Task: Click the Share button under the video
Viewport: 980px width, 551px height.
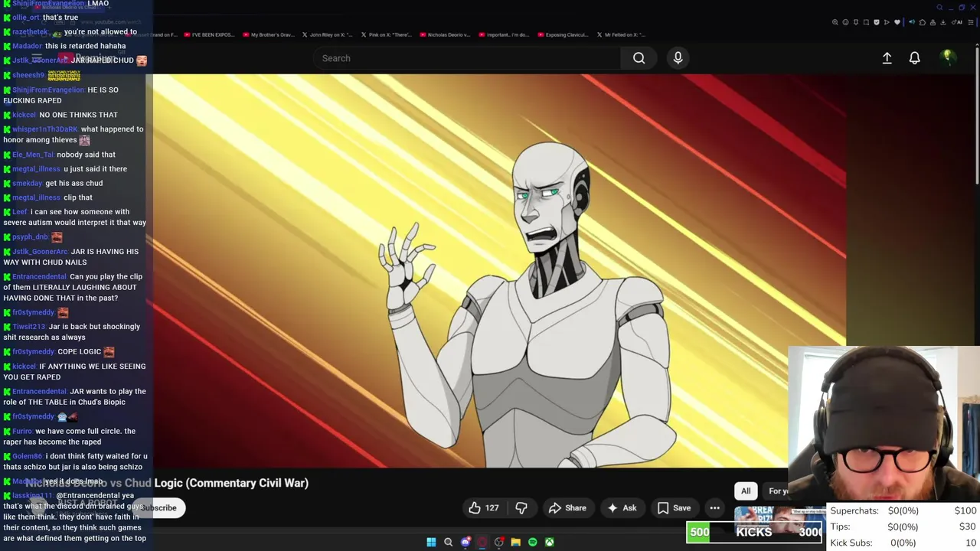Action: pos(567,507)
